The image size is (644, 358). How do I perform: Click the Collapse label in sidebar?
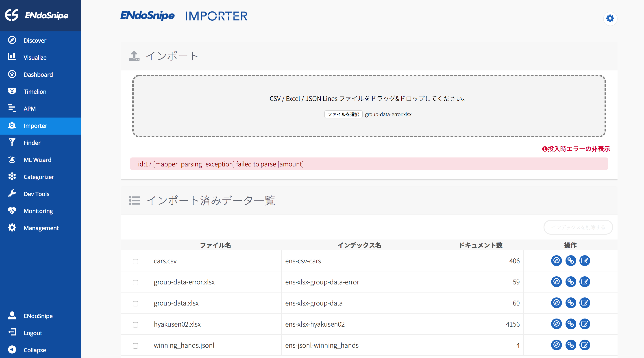tap(35, 350)
